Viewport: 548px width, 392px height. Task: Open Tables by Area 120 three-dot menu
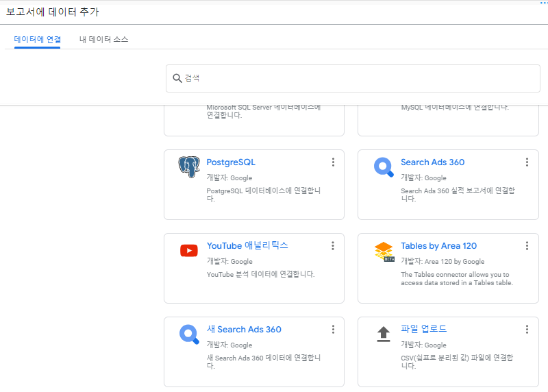coord(527,245)
